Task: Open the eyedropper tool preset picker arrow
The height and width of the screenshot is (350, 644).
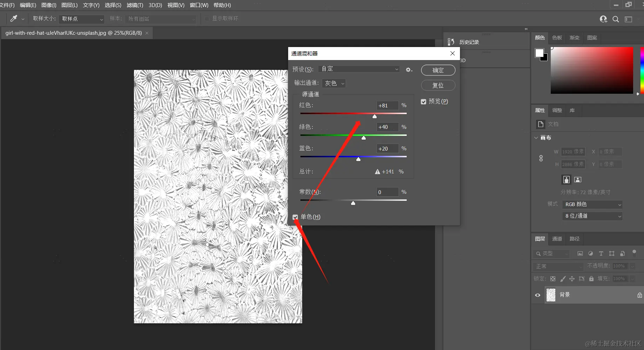Action: click(x=23, y=19)
